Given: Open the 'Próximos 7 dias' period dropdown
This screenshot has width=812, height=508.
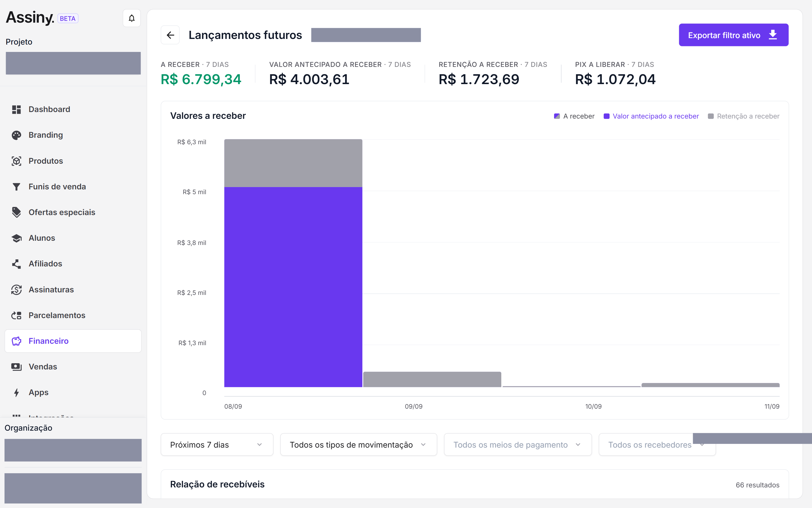Looking at the screenshot, I should [x=217, y=444].
